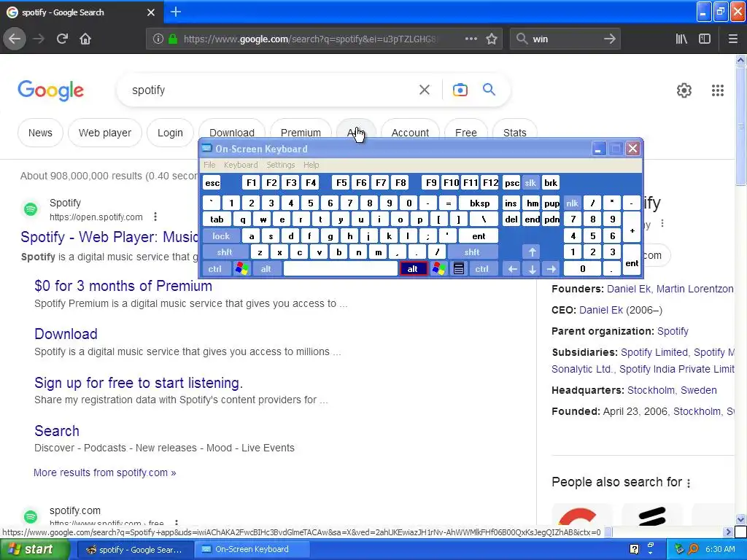Submit search with the magnifier icon
The image size is (747, 560).
coord(489,89)
